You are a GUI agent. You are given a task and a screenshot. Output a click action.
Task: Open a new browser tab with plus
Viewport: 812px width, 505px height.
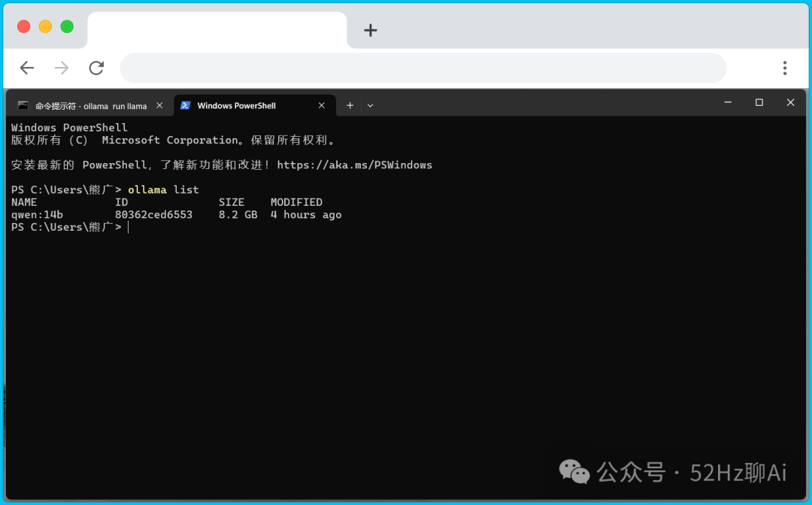(x=370, y=30)
